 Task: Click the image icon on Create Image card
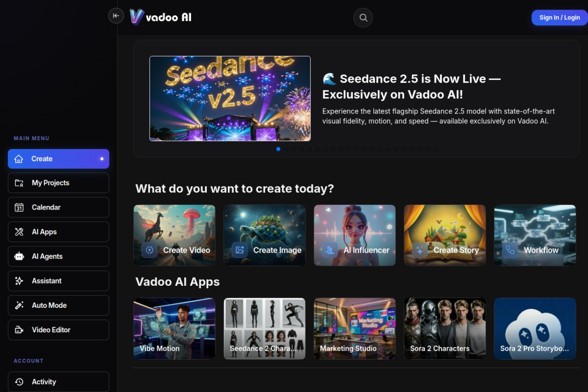click(x=239, y=250)
